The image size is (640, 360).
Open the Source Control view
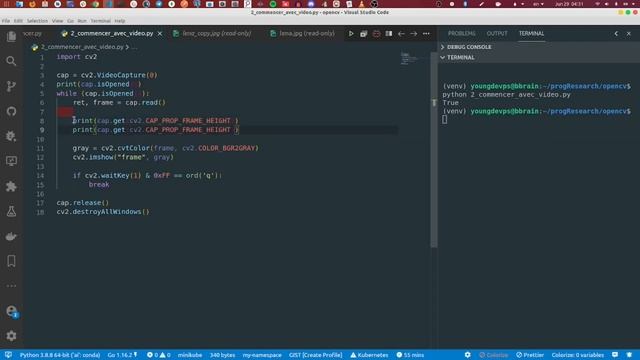tap(11, 86)
